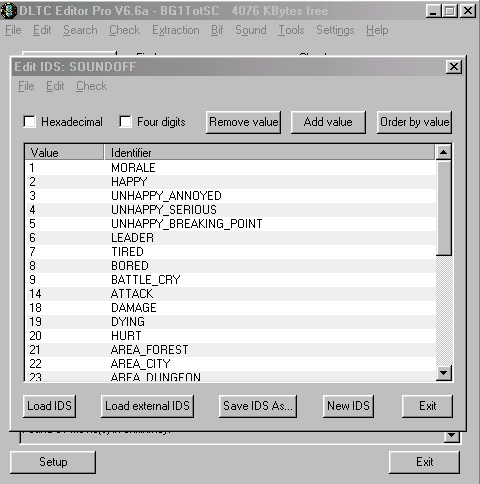Sort entries with Order by value
The image size is (480, 484).
coord(414,122)
